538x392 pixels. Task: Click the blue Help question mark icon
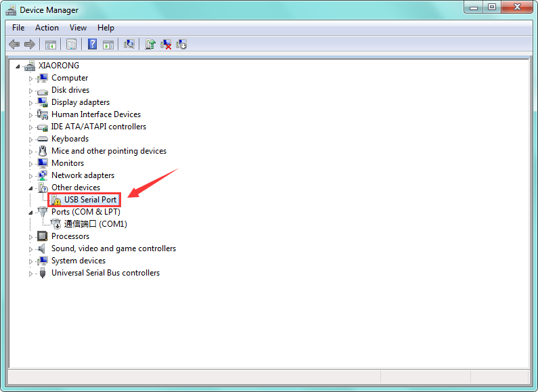(x=92, y=44)
